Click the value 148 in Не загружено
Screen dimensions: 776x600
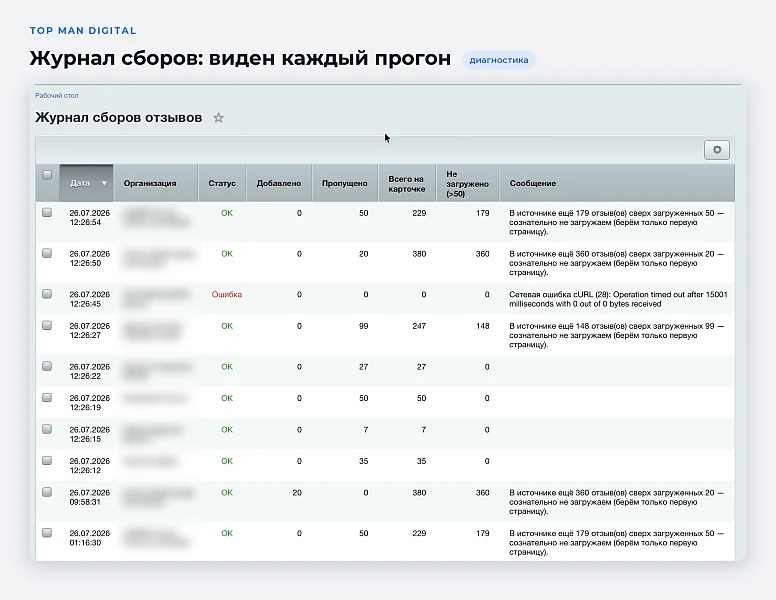point(483,326)
